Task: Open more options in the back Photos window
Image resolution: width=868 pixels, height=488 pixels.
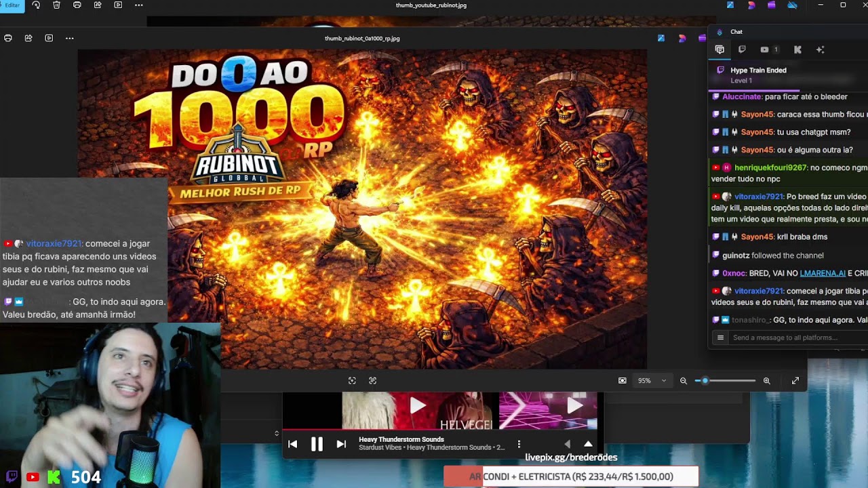Action: tap(138, 5)
